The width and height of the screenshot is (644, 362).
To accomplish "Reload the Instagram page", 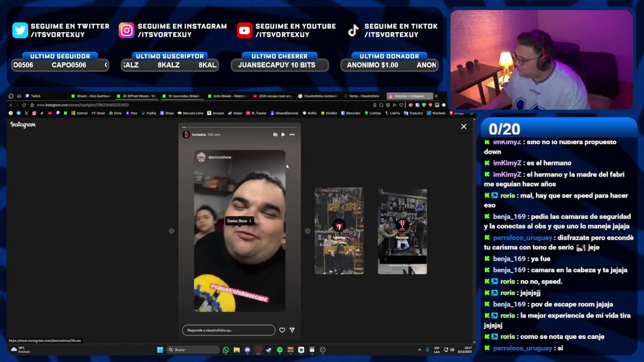I will click(x=24, y=105).
